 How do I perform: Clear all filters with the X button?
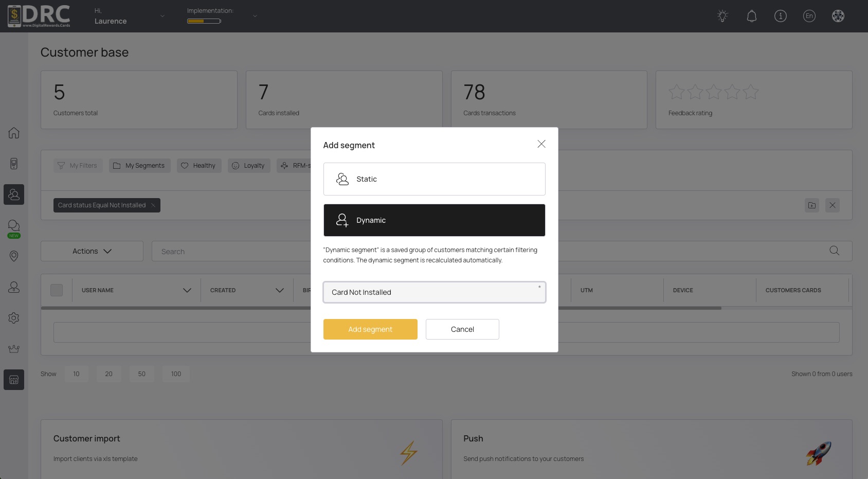(833, 205)
